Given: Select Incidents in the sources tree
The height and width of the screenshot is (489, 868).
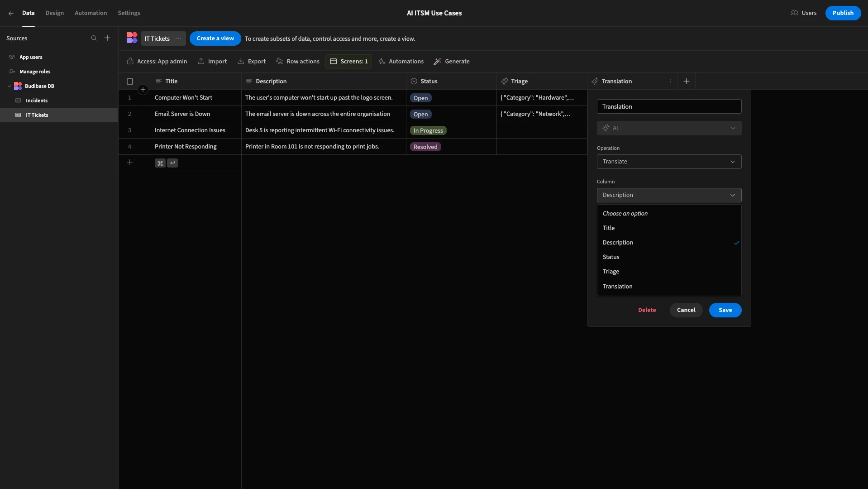Looking at the screenshot, I should (59, 101).
